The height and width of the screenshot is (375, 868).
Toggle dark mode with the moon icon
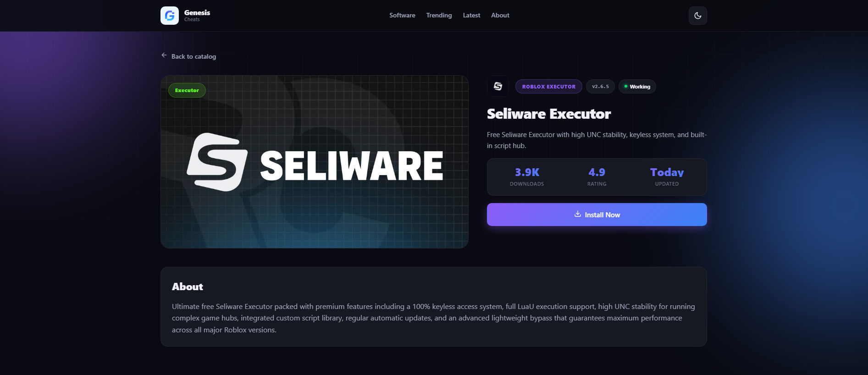697,16
